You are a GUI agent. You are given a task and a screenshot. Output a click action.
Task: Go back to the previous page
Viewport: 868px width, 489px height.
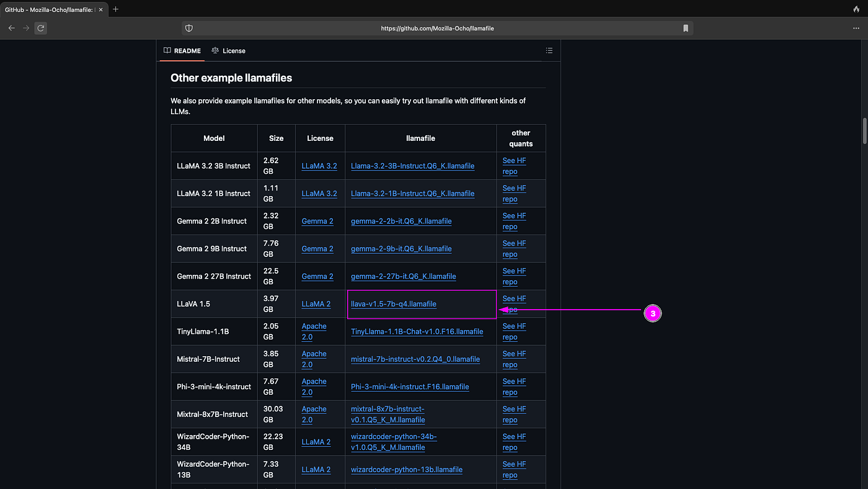(12, 28)
